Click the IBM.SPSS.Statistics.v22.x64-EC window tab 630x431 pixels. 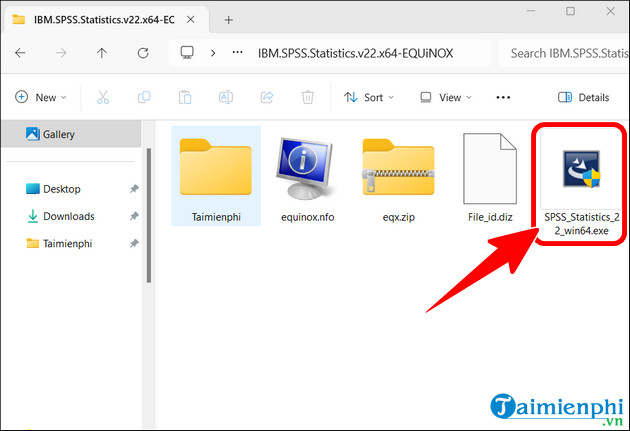[104, 20]
